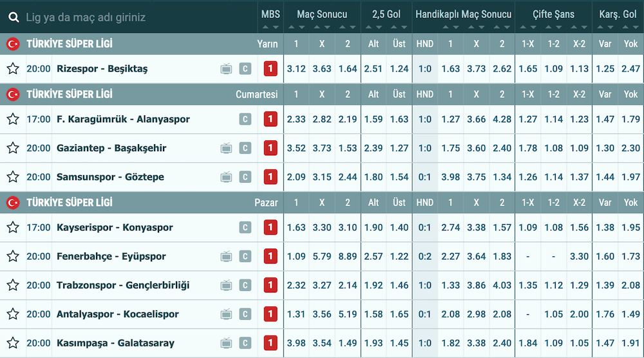
Task: Open the Fenerbahçe - Eyüpspor match details
Action: [111, 256]
